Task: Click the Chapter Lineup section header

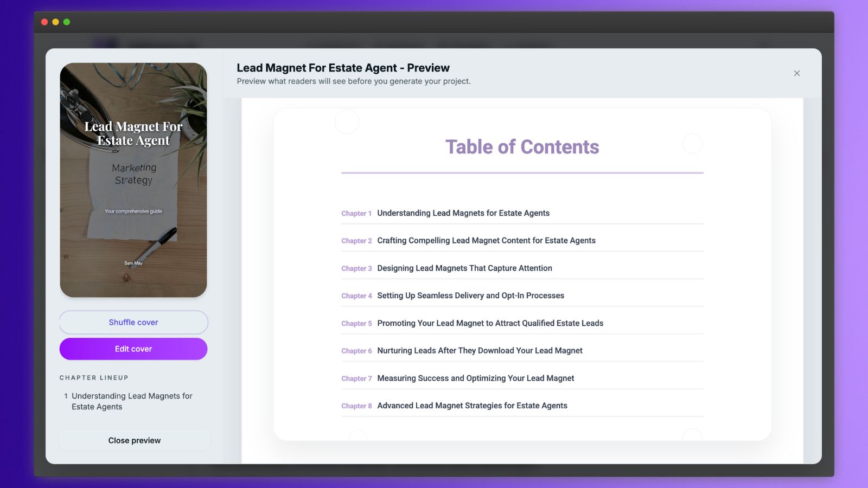Action: [93, 377]
